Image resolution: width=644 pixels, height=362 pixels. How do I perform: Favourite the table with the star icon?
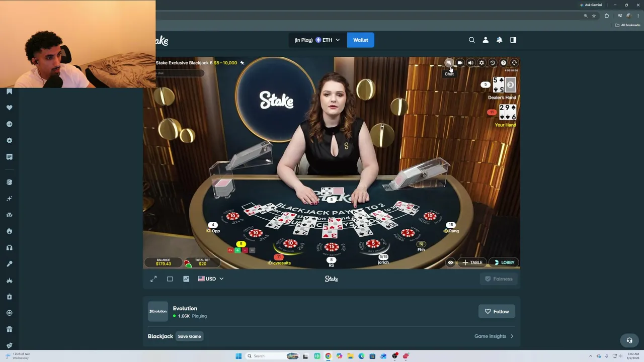(x=242, y=63)
